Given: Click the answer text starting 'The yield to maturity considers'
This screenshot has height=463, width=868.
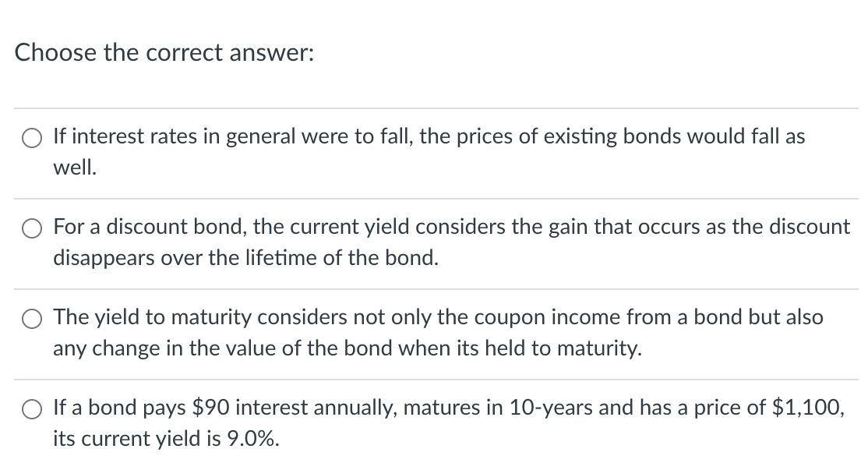Looking at the screenshot, I should 439,332.
